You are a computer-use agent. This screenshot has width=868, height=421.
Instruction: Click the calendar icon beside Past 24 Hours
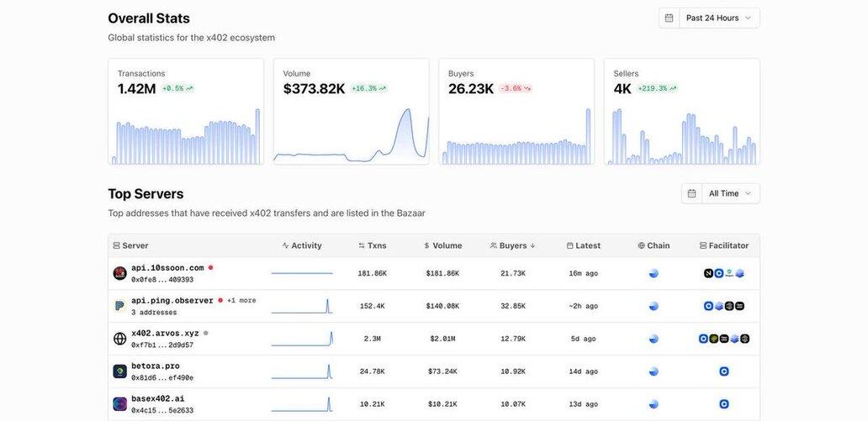click(670, 18)
